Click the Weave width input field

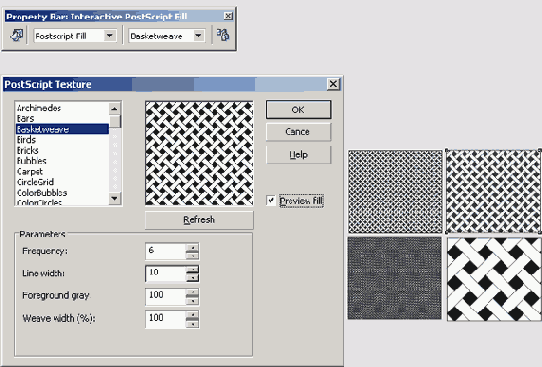pyautogui.click(x=166, y=319)
